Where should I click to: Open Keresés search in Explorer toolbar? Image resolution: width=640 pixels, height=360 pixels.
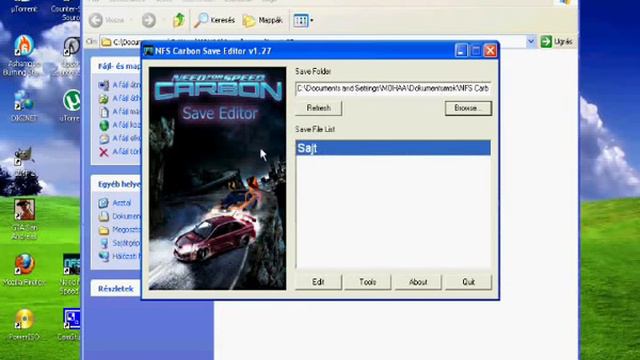point(215,20)
